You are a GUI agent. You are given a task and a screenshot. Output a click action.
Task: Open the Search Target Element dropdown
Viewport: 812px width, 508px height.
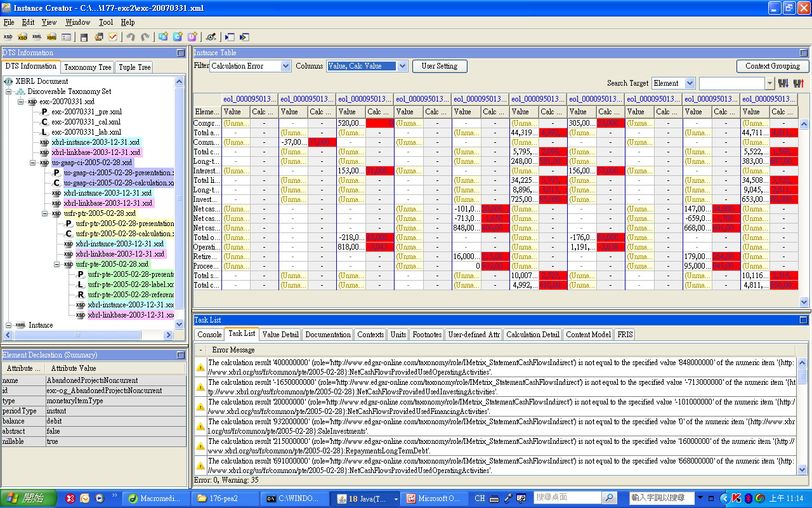point(690,83)
